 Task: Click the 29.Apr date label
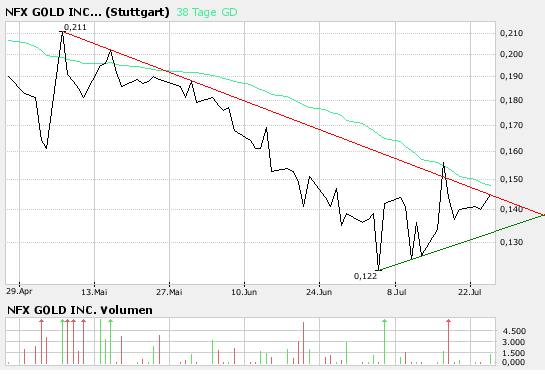(x=19, y=291)
